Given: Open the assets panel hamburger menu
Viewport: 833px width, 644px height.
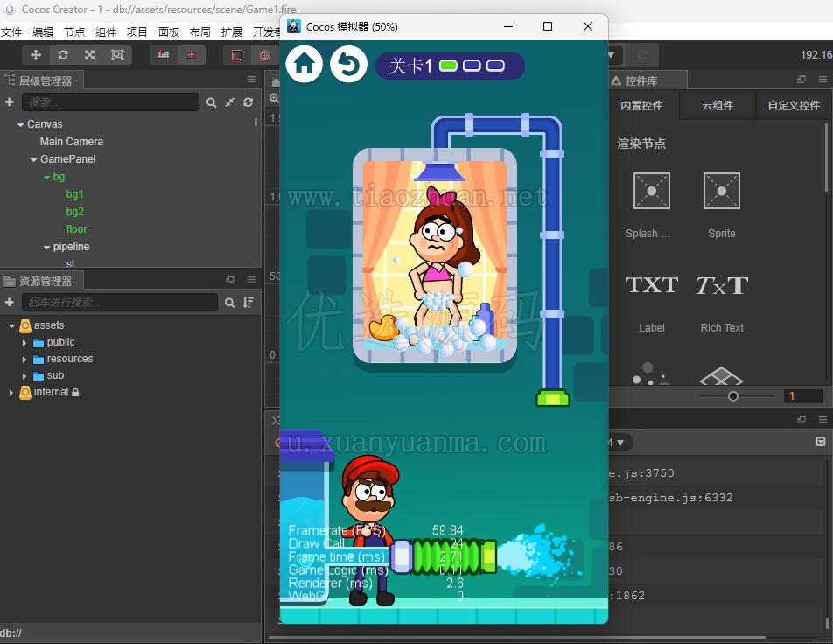Looking at the screenshot, I should pos(251,279).
